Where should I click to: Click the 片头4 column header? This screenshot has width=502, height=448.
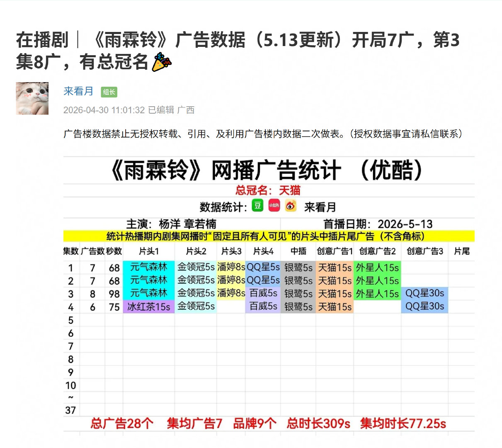(x=263, y=251)
